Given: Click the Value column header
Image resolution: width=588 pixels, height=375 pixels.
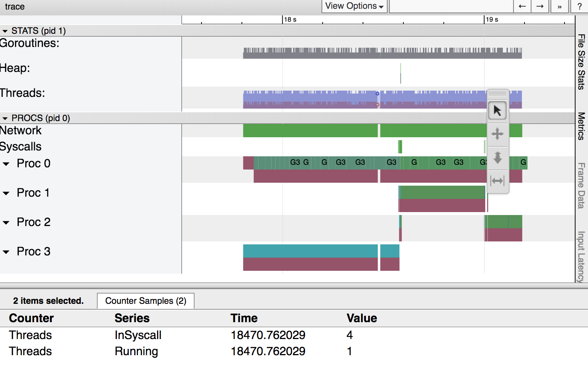Looking at the screenshot, I should coord(362,318).
